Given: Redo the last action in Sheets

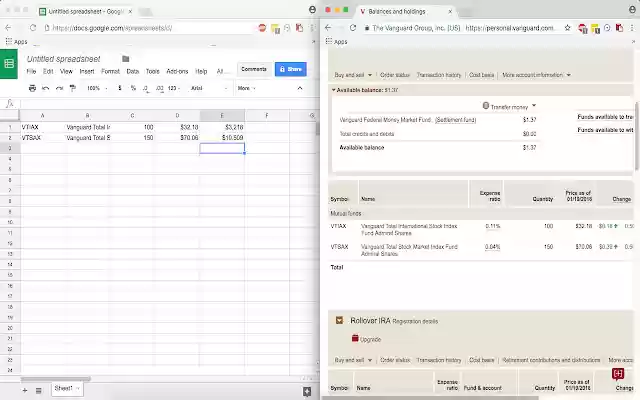Looking at the screenshot, I should [60, 88].
